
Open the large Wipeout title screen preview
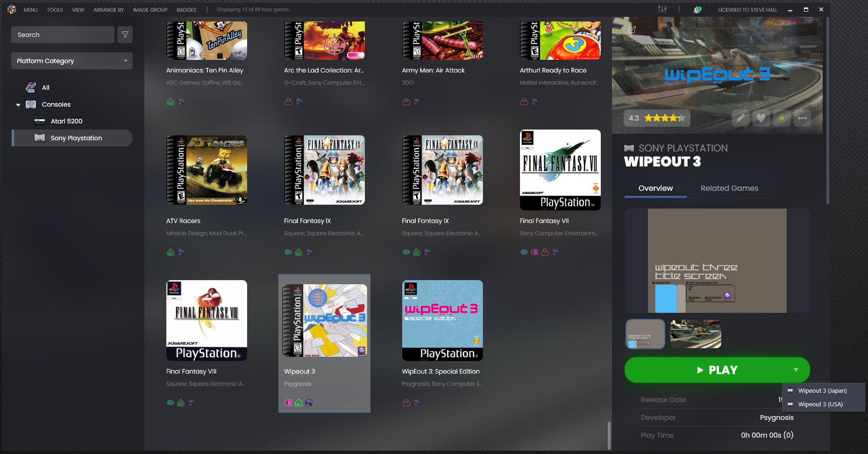pyautogui.click(x=717, y=260)
